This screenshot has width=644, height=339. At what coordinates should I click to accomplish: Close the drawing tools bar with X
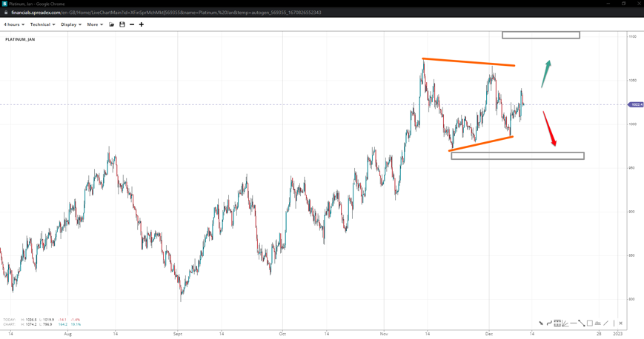click(x=621, y=323)
